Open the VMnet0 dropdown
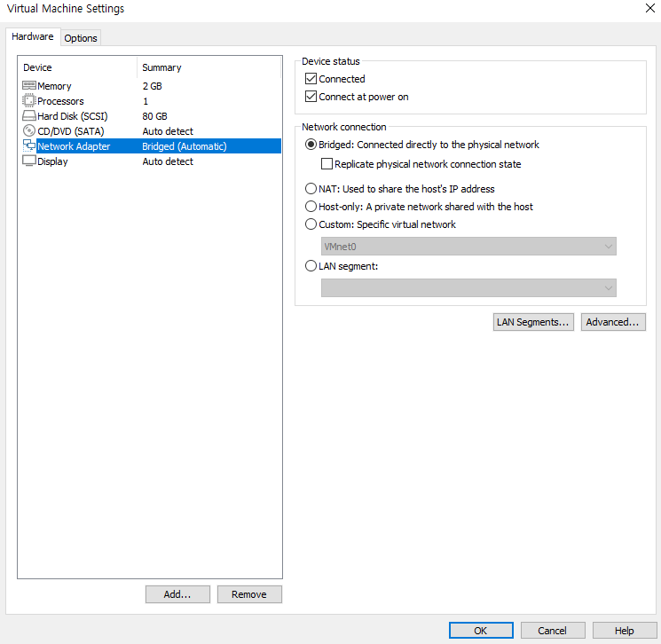This screenshot has width=661, height=644. pyautogui.click(x=468, y=247)
